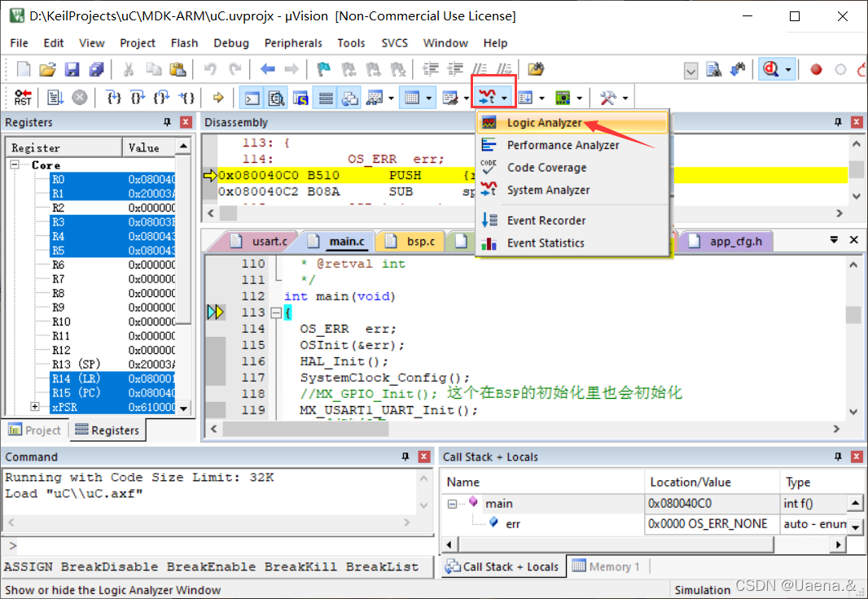Click the System Viewer Windows icon

tap(563, 98)
